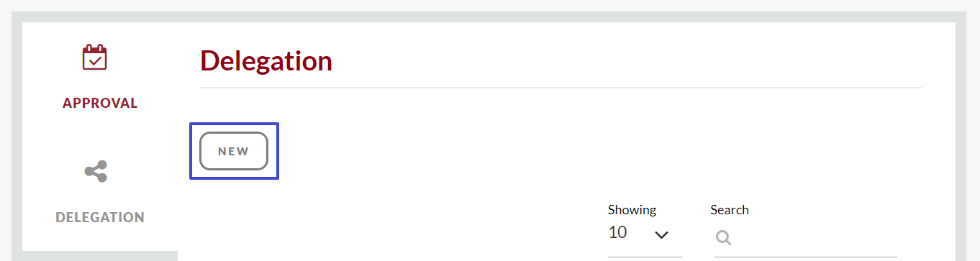This screenshot has width=980, height=261.
Task: Click the divider line under Delegation heading
Action: coord(561,88)
